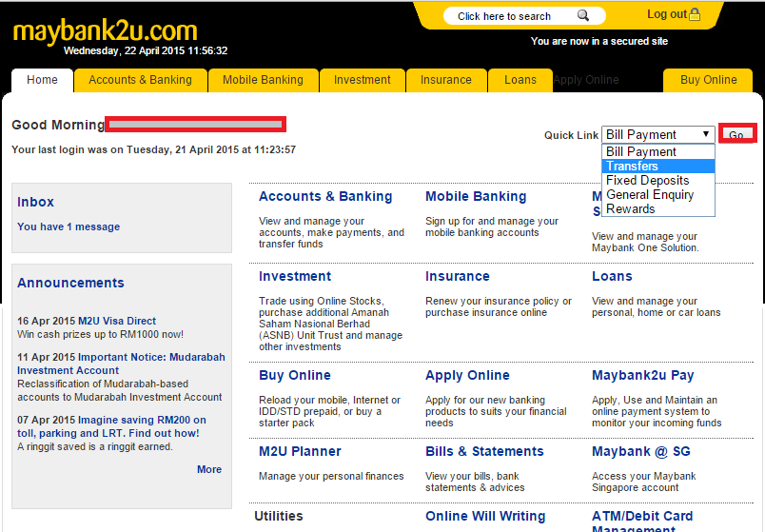Open the Buy Online tab
Viewport: 765px width, 532px height.
point(709,80)
